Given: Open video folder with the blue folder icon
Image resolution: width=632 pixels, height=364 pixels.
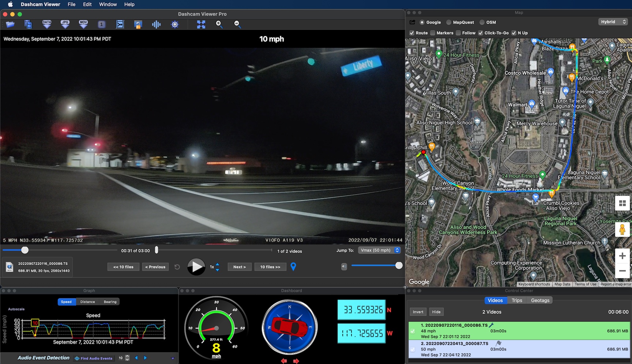Looking at the screenshot, I should (x=10, y=24).
